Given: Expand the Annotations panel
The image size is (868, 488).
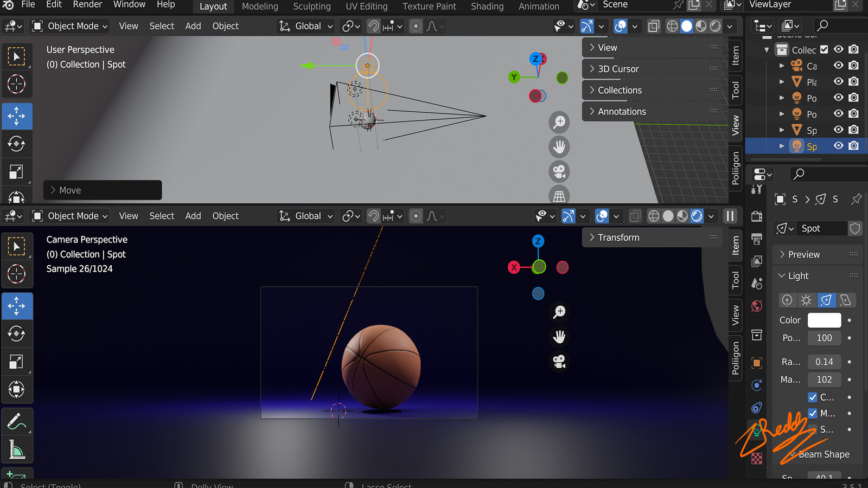Looking at the screenshot, I should (653, 111).
